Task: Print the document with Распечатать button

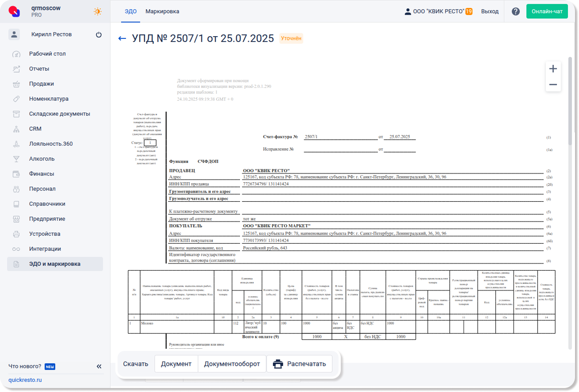Action: coord(299,364)
